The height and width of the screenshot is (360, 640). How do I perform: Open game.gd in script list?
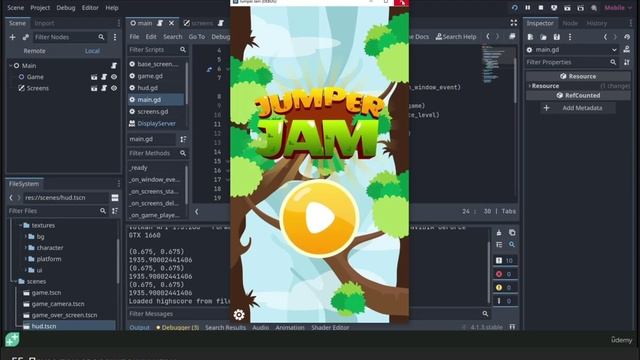150,76
